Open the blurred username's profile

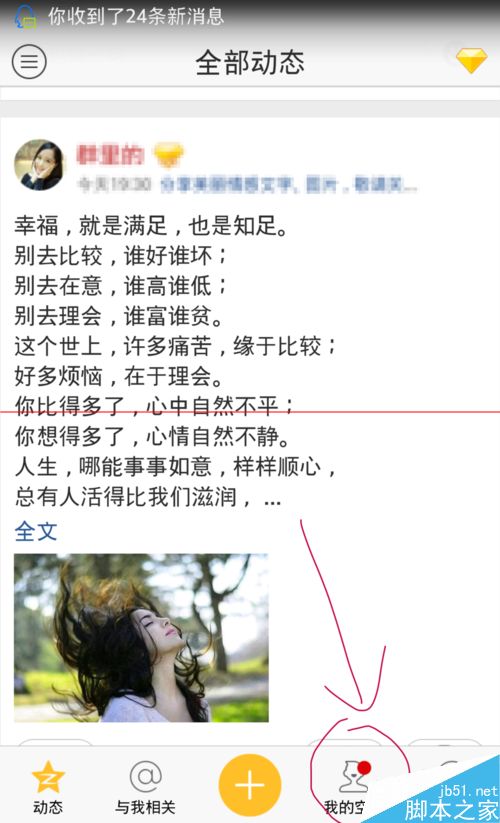[110, 155]
